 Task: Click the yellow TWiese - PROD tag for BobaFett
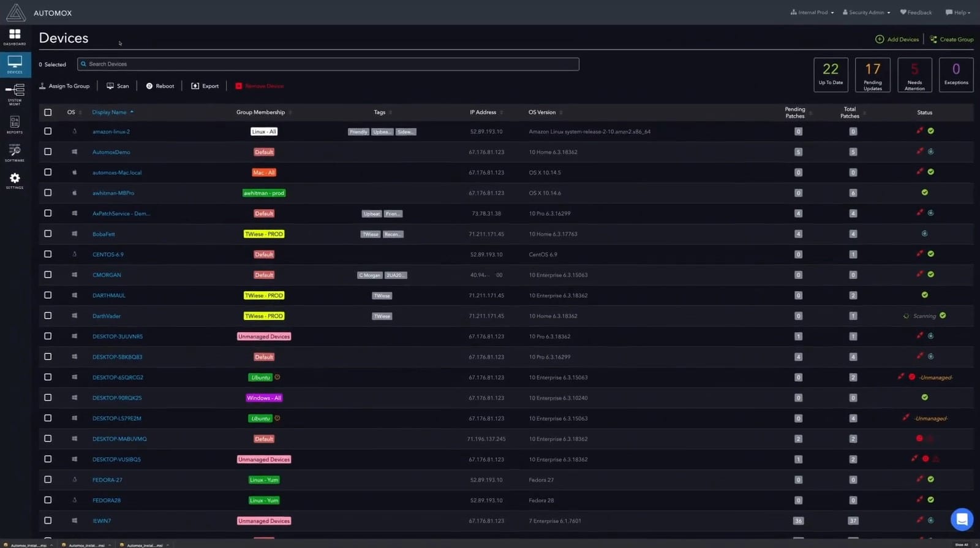(x=264, y=234)
